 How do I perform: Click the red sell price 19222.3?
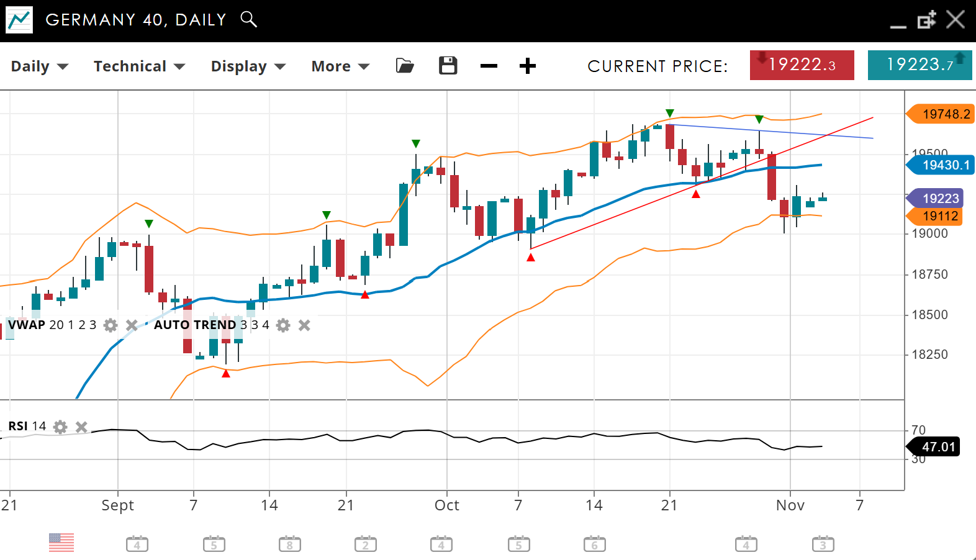(802, 65)
